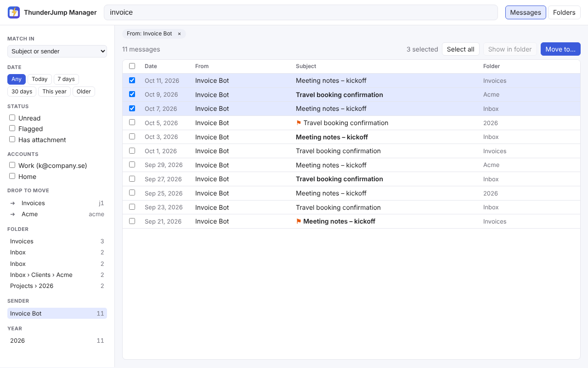Screen dimensions: 588x368
Task: Click the From column header
Action: tap(202, 66)
